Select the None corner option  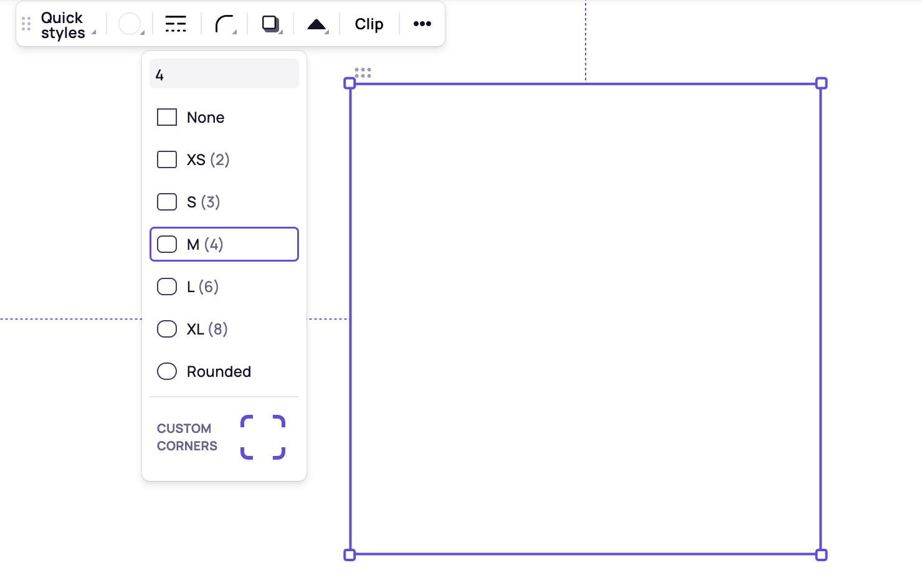click(x=224, y=117)
